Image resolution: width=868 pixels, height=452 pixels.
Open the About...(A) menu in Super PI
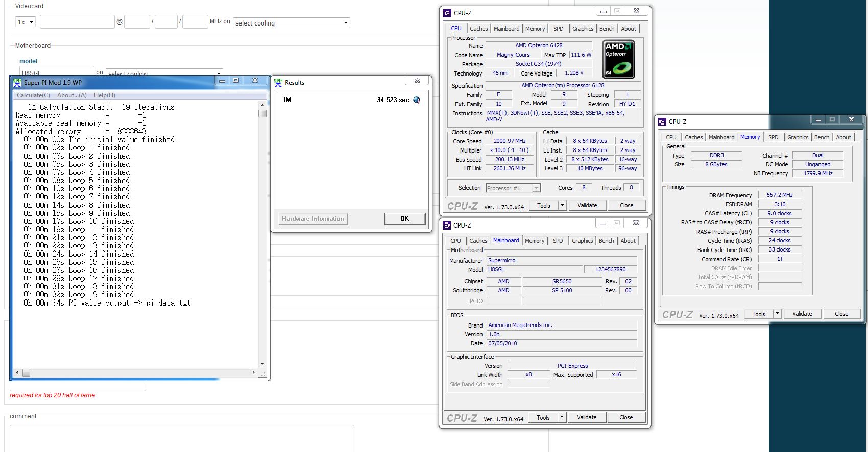coord(72,95)
